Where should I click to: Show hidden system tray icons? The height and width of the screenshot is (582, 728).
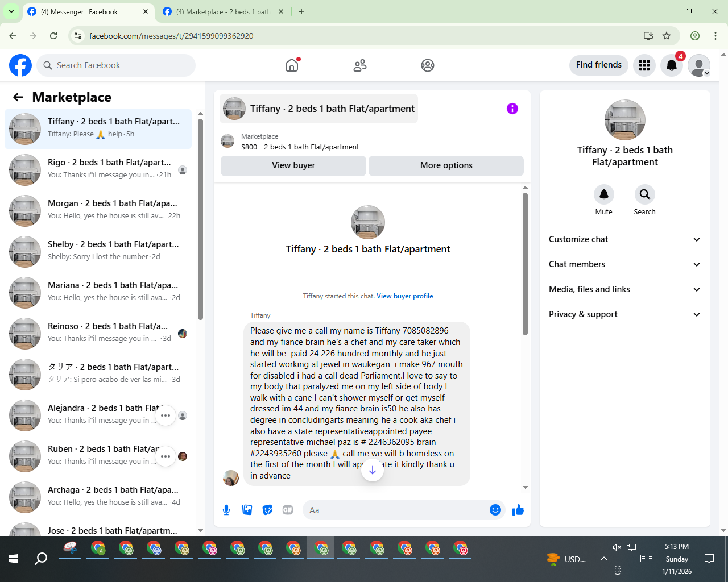604,559
